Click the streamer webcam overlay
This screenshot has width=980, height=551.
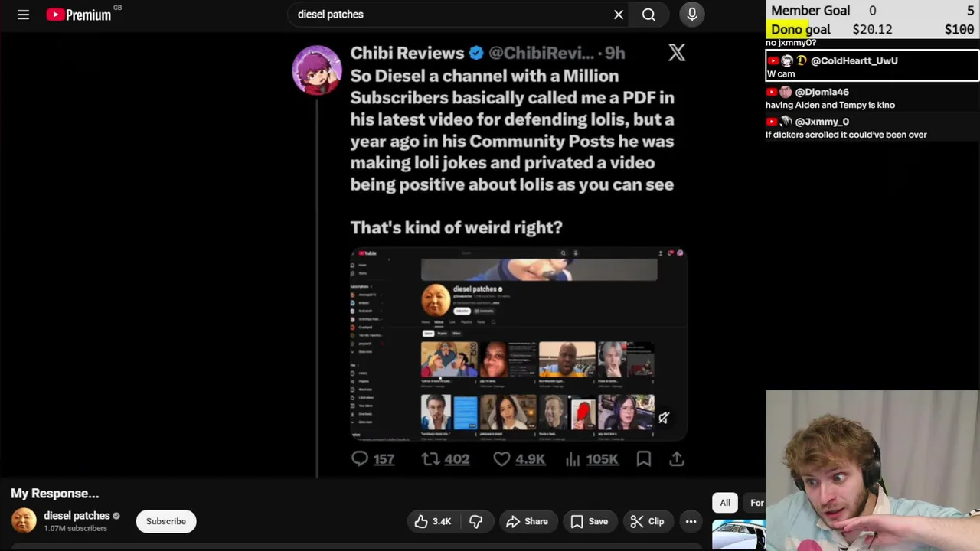[873, 471]
